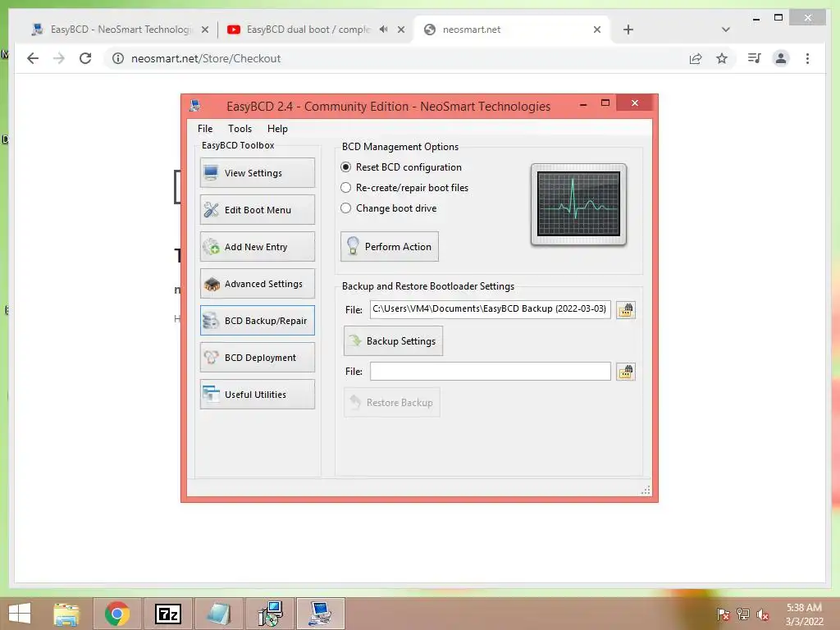Open Chrome profile icon
The image size is (840, 630).
click(x=781, y=58)
